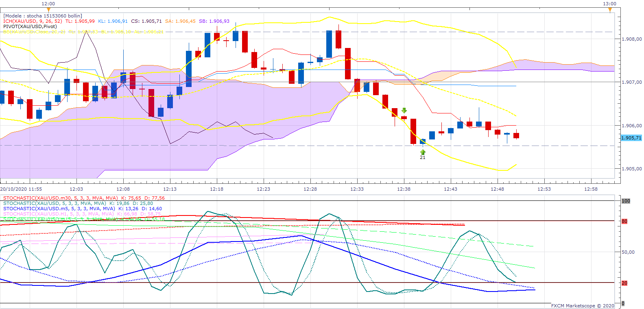The image size is (644, 309).
Task: Click the red overbought level label 80
Action: (x=624, y=222)
